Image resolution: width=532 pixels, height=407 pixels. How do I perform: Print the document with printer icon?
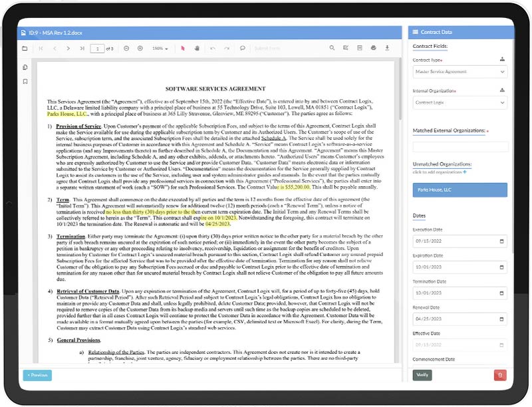(x=374, y=48)
